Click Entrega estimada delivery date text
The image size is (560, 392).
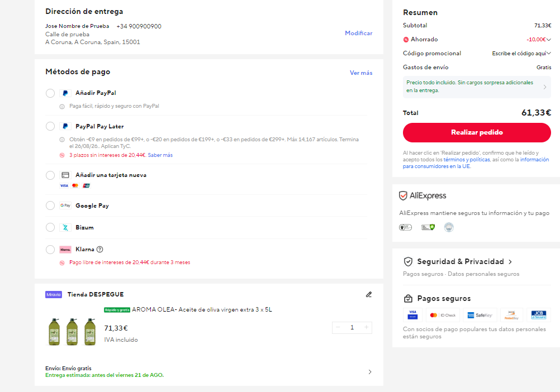pyautogui.click(x=105, y=375)
